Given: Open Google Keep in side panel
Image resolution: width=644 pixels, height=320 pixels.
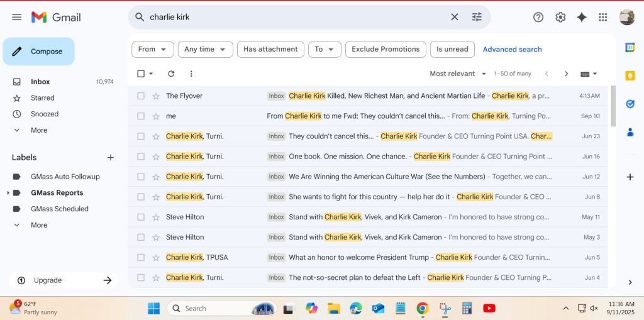Looking at the screenshot, I should point(630,75).
